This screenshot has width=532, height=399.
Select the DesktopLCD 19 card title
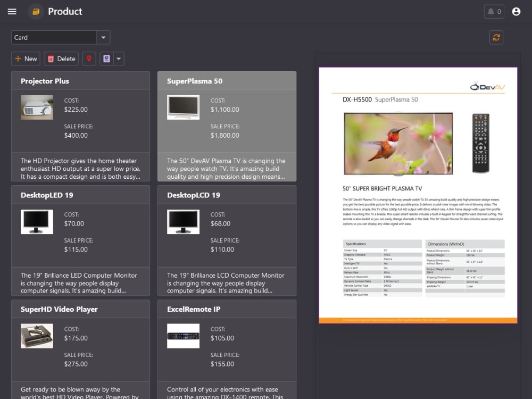(194, 195)
